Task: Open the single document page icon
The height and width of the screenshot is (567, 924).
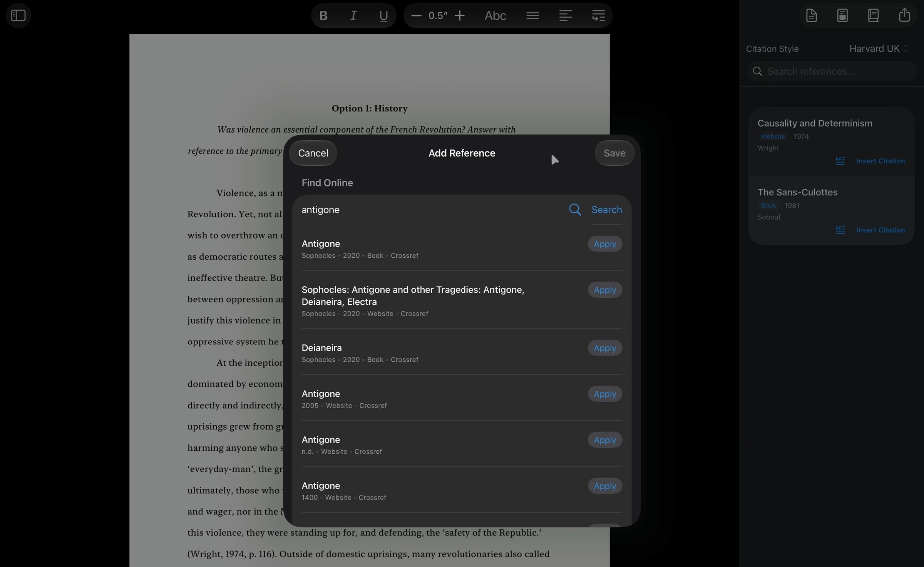Action: [x=812, y=15]
